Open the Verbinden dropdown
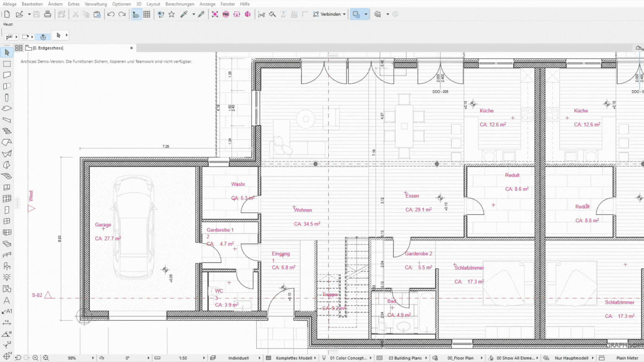Screen dimensions: 644x362 329,14
